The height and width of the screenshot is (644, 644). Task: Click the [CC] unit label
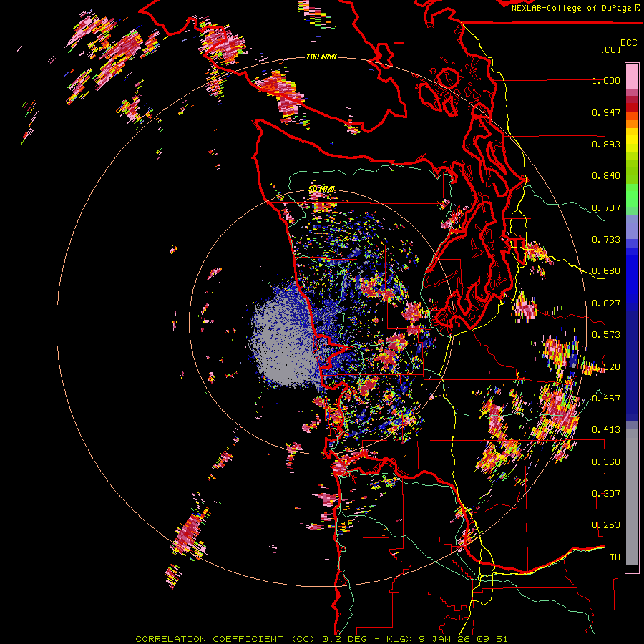610,49
